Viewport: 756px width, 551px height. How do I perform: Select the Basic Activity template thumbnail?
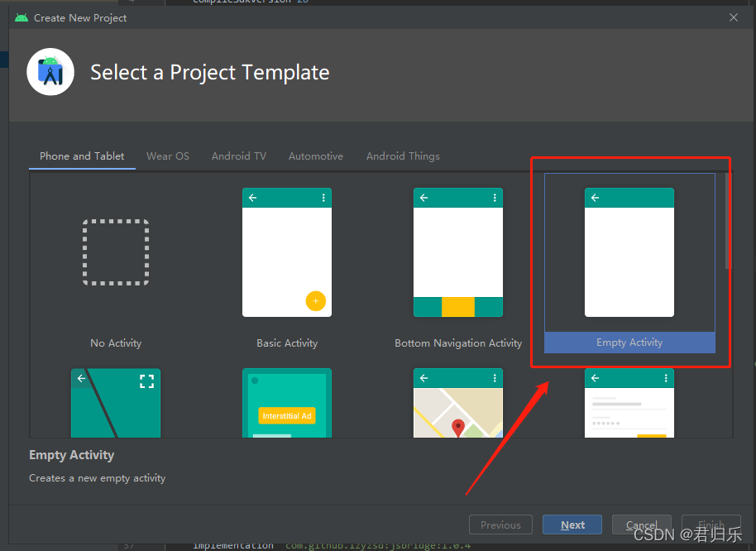click(x=287, y=252)
